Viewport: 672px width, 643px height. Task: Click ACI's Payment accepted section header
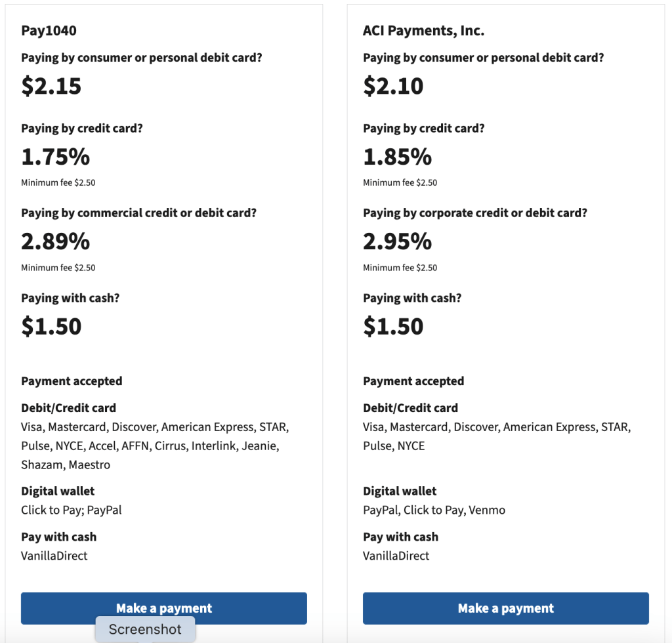point(413,381)
